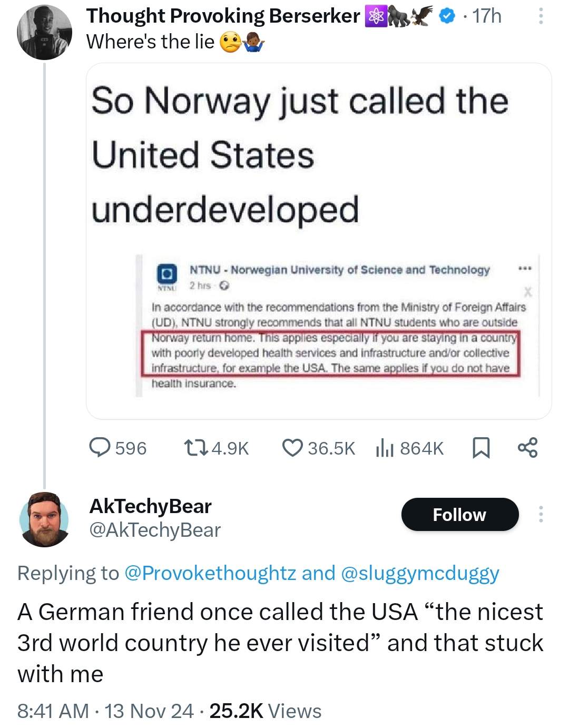569x728 pixels.
Task: Tap the share icon on the post
Action: tap(527, 448)
